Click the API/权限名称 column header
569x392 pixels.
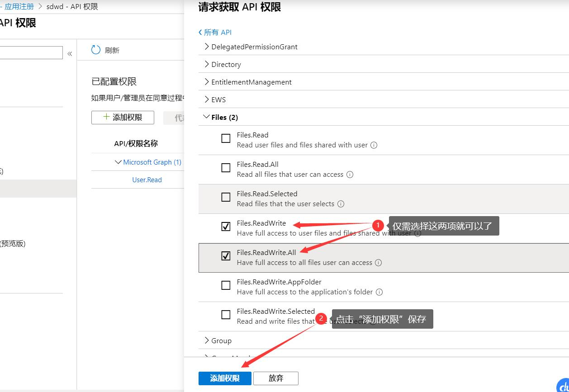pyautogui.click(x=136, y=143)
